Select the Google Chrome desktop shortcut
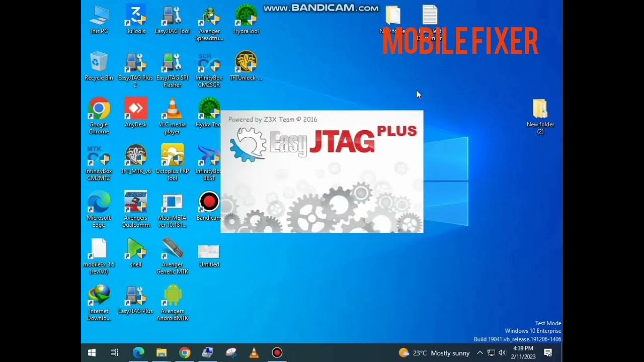 (99, 116)
